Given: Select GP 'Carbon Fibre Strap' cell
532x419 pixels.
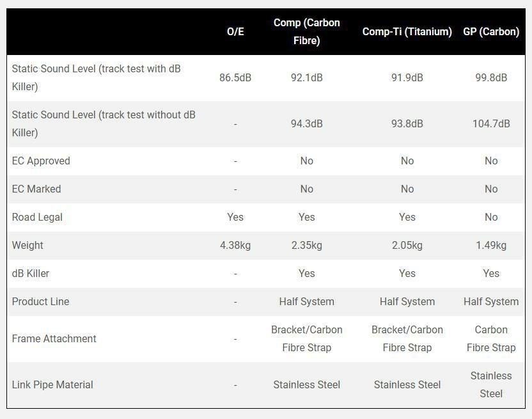Looking at the screenshot, I should [x=491, y=338].
